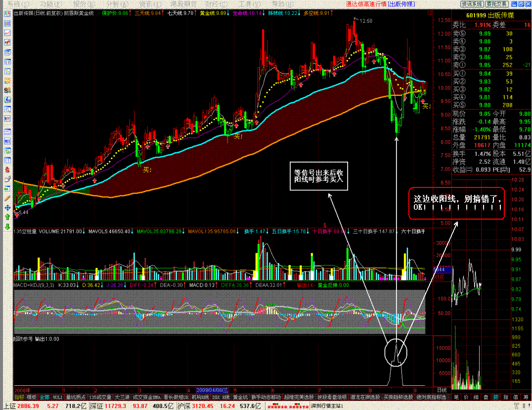Switch to the 超准完美选股 tab
532x410 pixels.
point(299,397)
